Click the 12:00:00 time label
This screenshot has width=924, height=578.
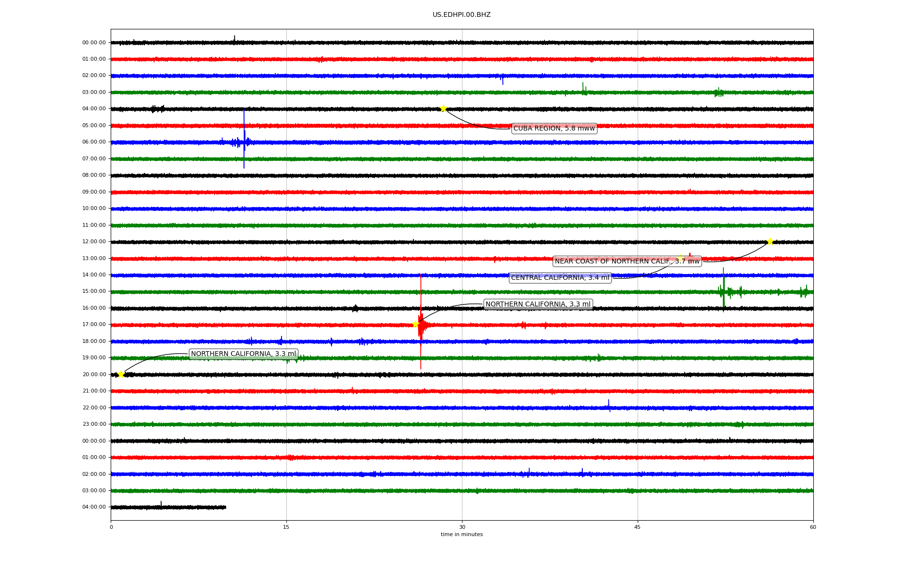[94, 242]
